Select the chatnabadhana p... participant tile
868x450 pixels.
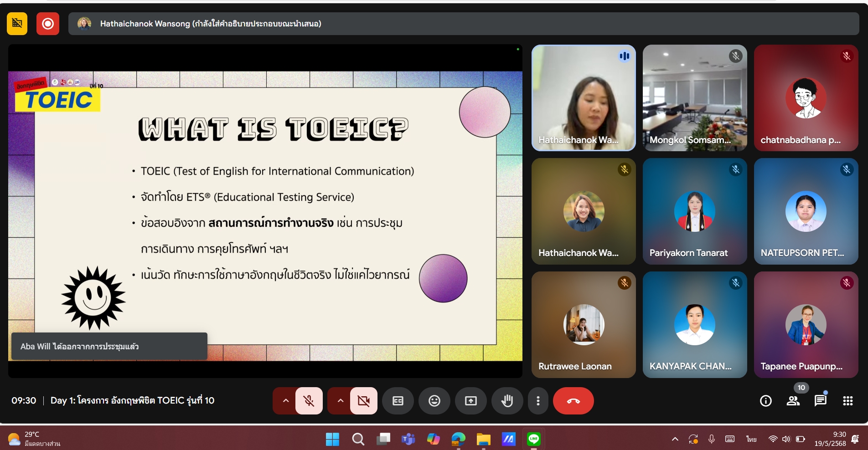[x=806, y=98]
